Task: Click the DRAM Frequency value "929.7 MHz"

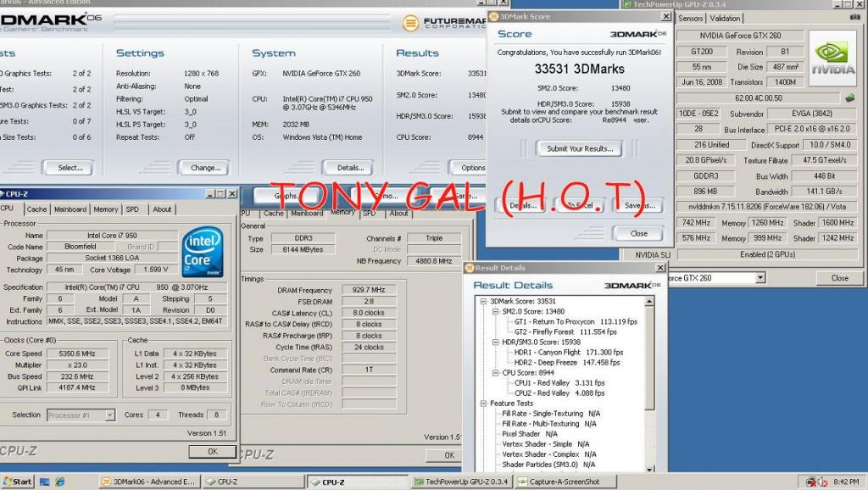Action: click(x=369, y=290)
